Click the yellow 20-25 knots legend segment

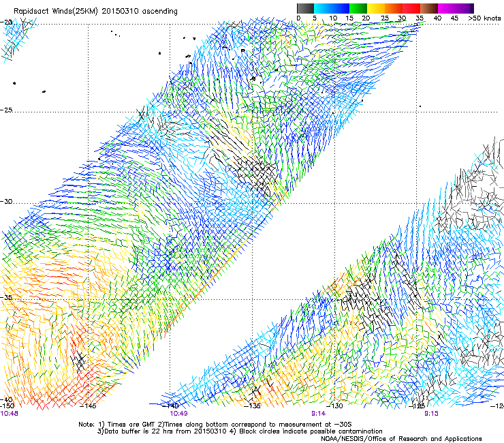tap(376, 8)
